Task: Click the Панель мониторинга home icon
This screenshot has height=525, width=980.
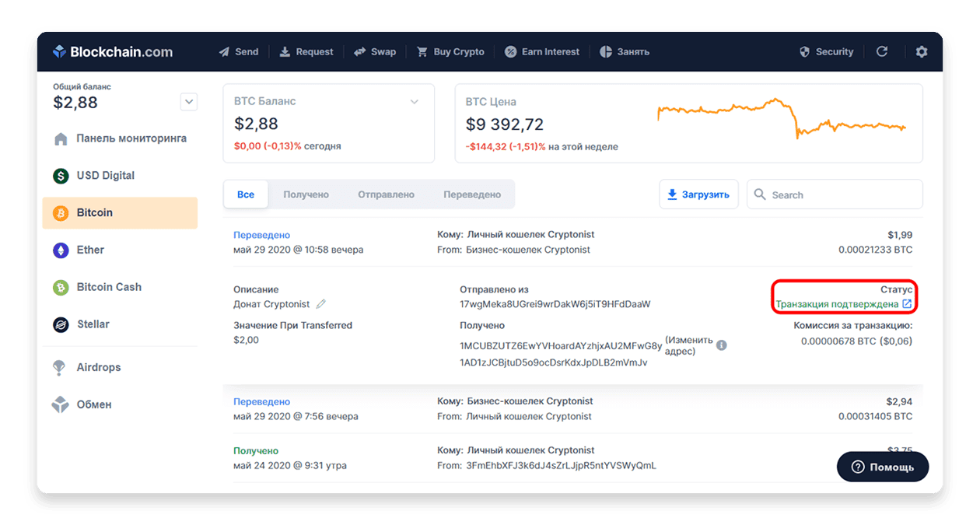Action: pyautogui.click(x=61, y=138)
